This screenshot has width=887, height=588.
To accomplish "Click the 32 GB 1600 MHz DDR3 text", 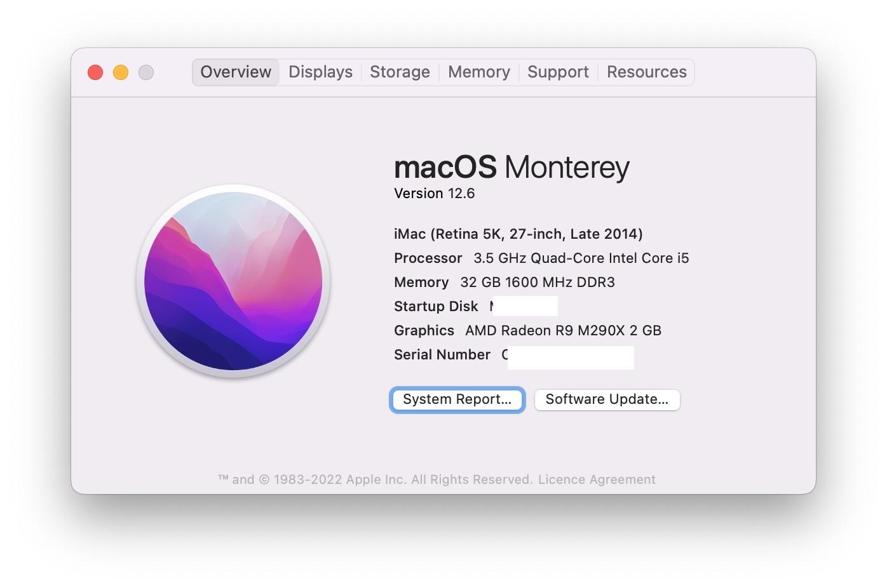I will click(x=537, y=283).
